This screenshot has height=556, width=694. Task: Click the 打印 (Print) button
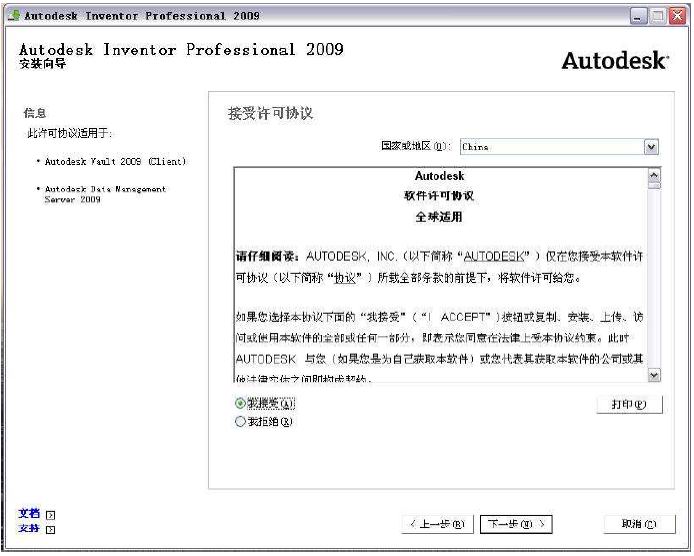629,405
